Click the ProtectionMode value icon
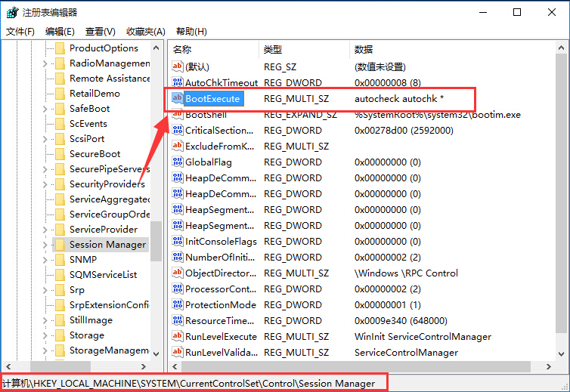 point(178,304)
